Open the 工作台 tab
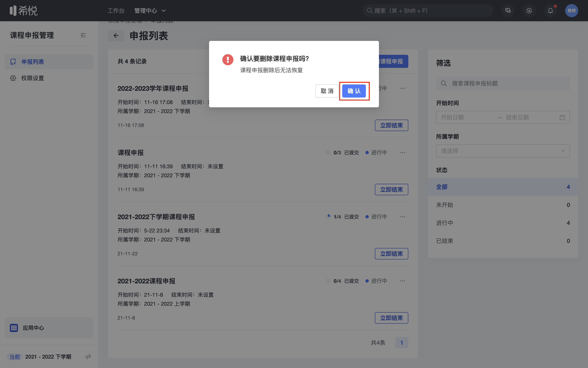Image resolution: width=588 pixels, height=368 pixels. (x=116, y=11)
